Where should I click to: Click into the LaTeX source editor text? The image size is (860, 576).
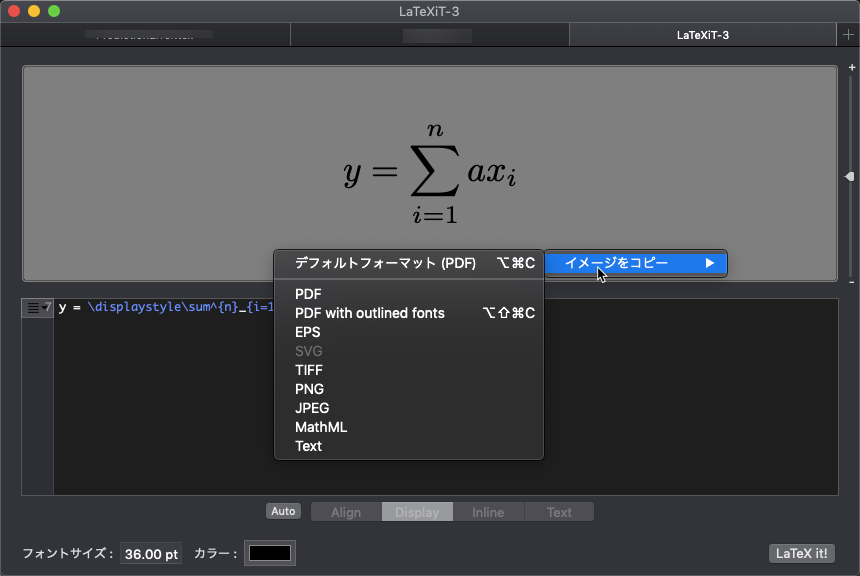tap(165, 307)
